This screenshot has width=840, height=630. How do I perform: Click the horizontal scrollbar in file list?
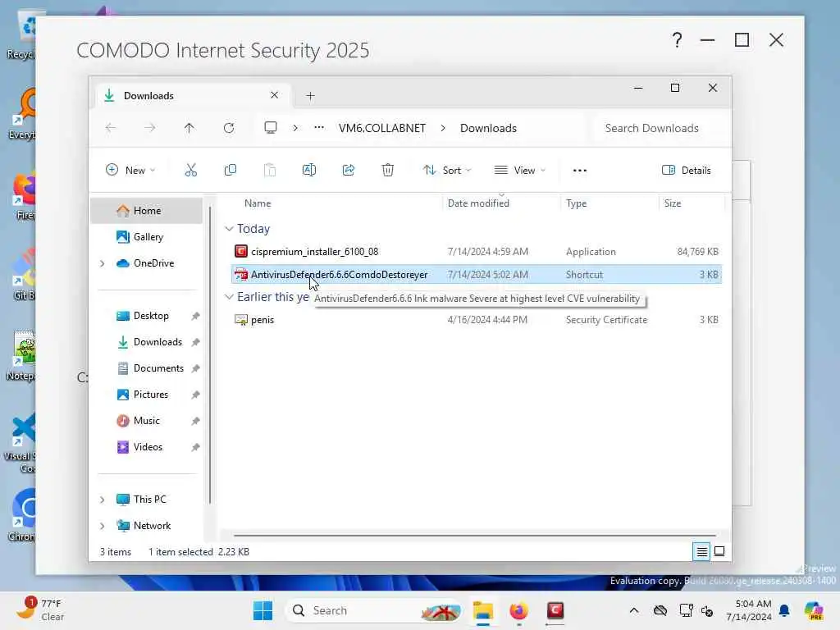tap(474, 535)
